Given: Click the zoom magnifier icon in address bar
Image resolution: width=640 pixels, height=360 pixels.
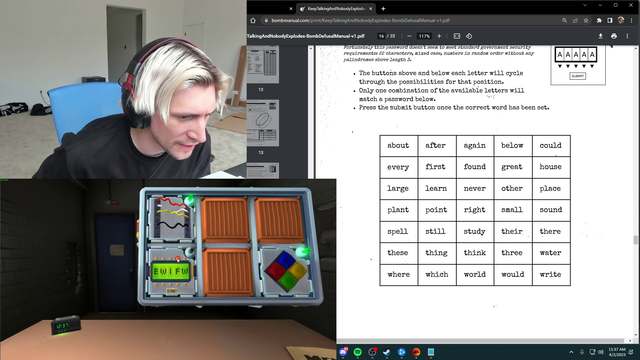Looking at the screenshot, I should tap(564, 20).
